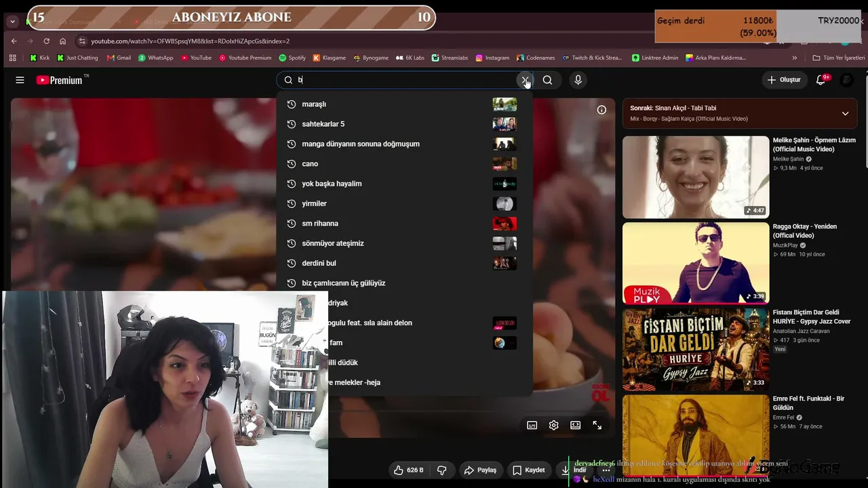Go to the browser home page

62,41
